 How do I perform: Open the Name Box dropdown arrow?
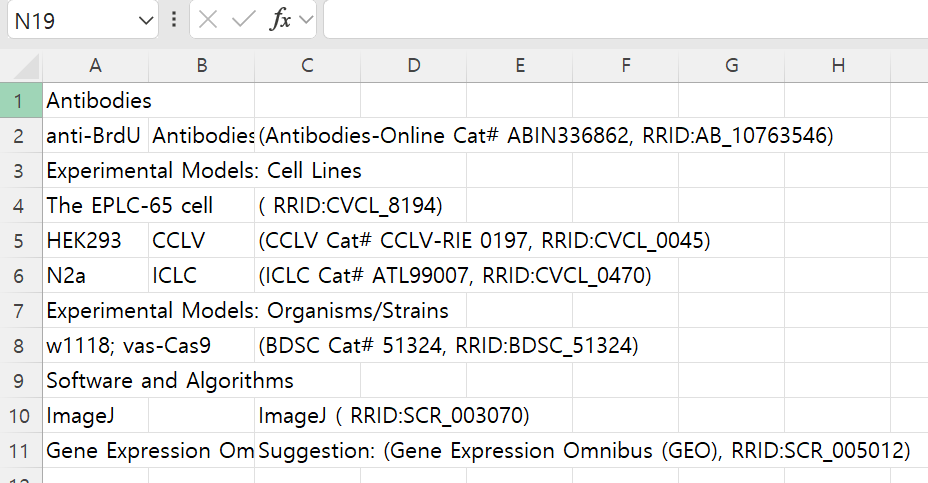tap(146, 20)
